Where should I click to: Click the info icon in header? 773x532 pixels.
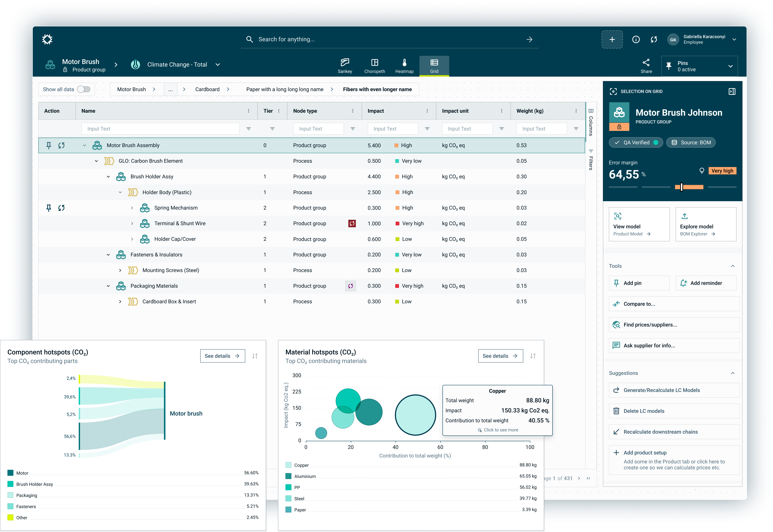click(x=636, y=39)
